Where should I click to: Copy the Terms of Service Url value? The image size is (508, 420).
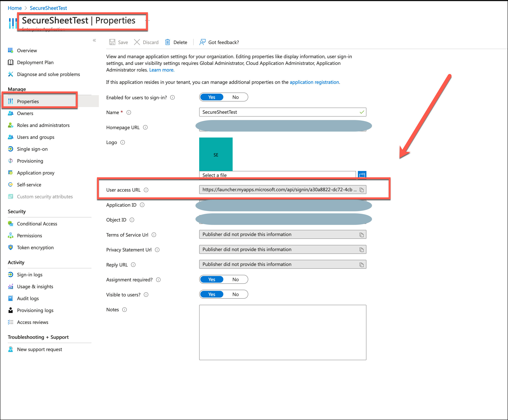click(361, 235)
